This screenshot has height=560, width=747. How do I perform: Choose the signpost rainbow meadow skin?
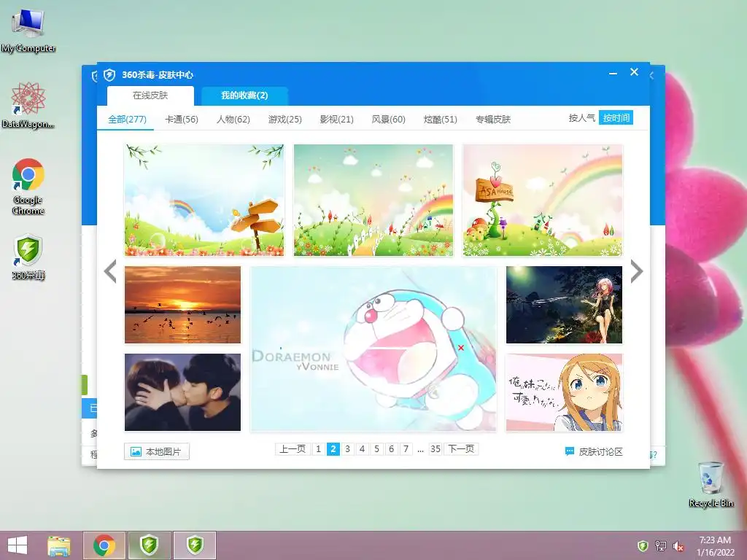pyautogui.click(x=204, y=200)
